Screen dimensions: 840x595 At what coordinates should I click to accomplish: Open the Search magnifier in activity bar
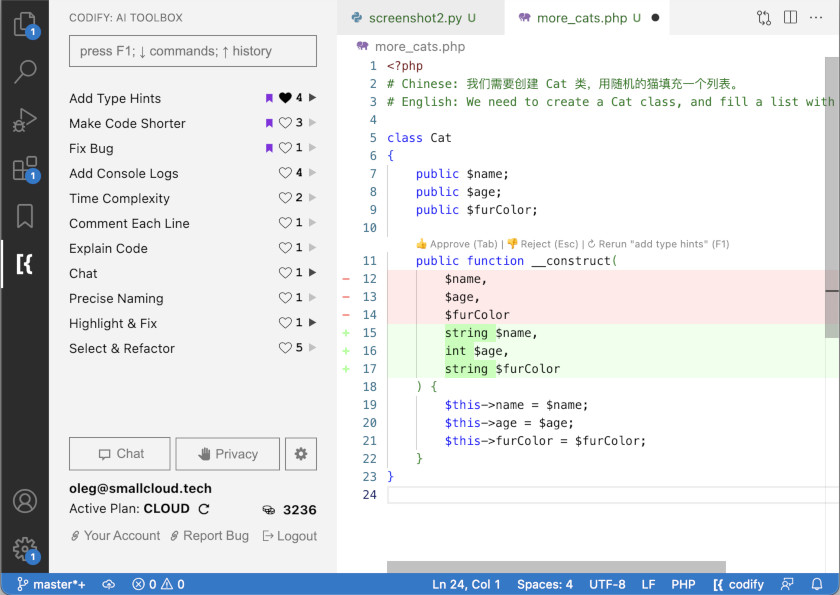25,71
